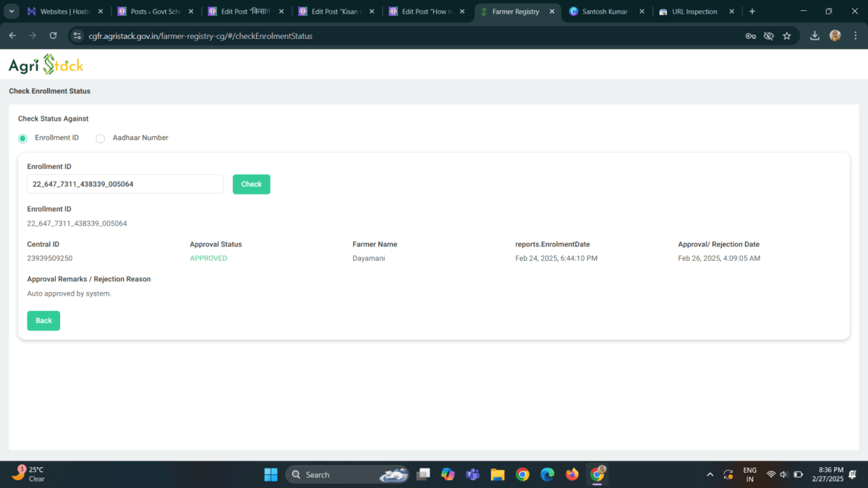Open Microsoft Teams from the taskbar
The width and height of the screenshot is (868, 488).
point(473,474)
